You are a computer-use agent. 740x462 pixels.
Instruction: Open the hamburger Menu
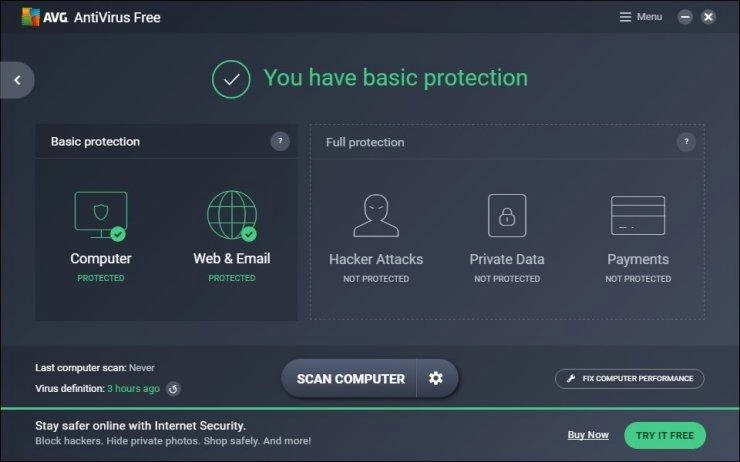click(641, 17)
